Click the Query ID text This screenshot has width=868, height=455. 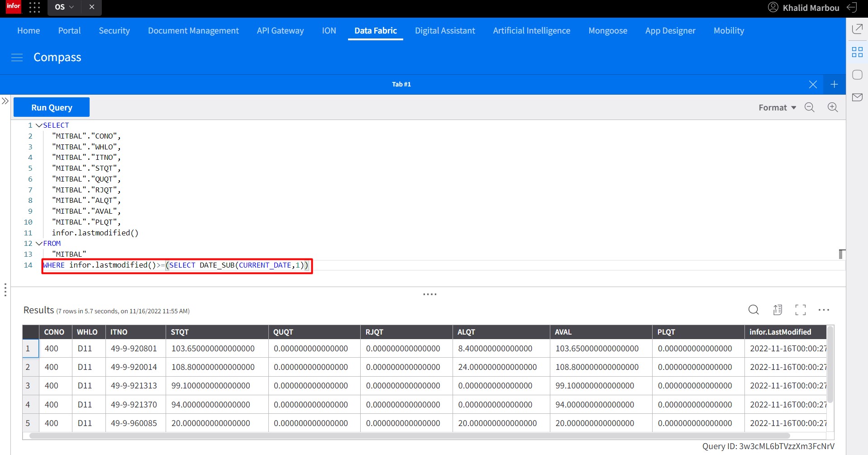click(x=768, y=446)
